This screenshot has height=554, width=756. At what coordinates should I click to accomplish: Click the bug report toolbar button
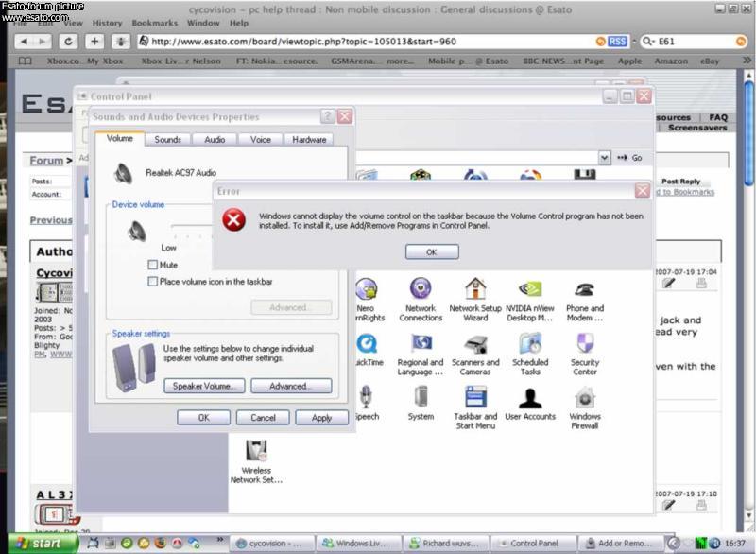tap(121, 42)
